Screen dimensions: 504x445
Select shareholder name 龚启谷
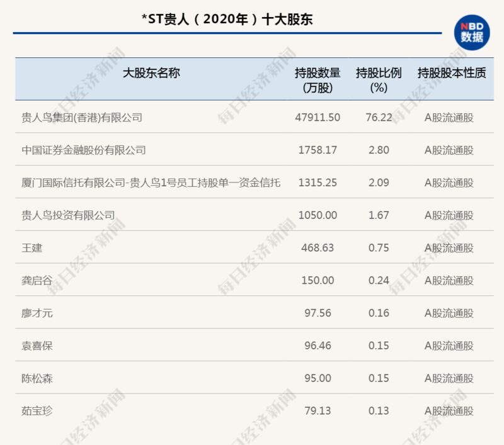[37, 280]
